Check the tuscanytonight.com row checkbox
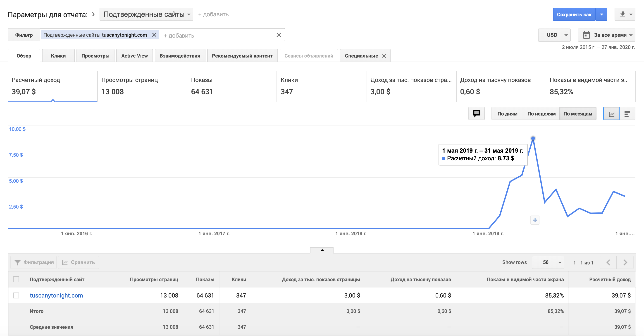This screenshot has height=336, width=644. [x=16, y=295]
